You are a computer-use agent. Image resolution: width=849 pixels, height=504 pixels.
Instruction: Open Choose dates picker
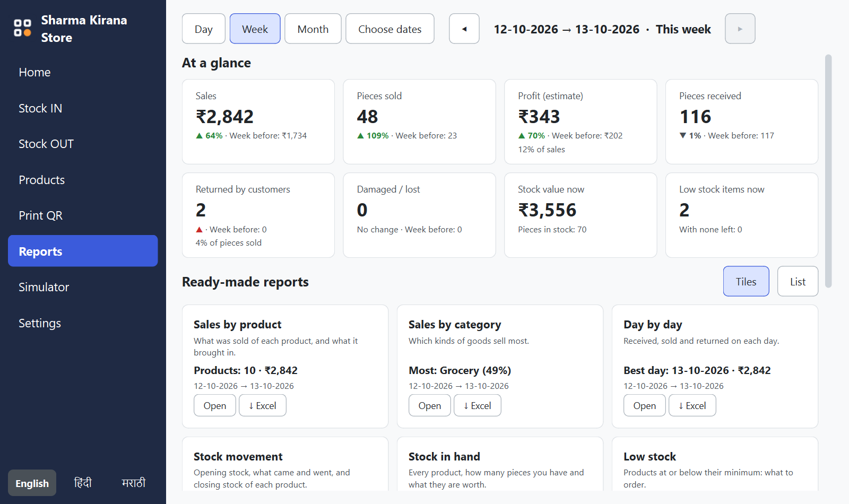[390, 29]
